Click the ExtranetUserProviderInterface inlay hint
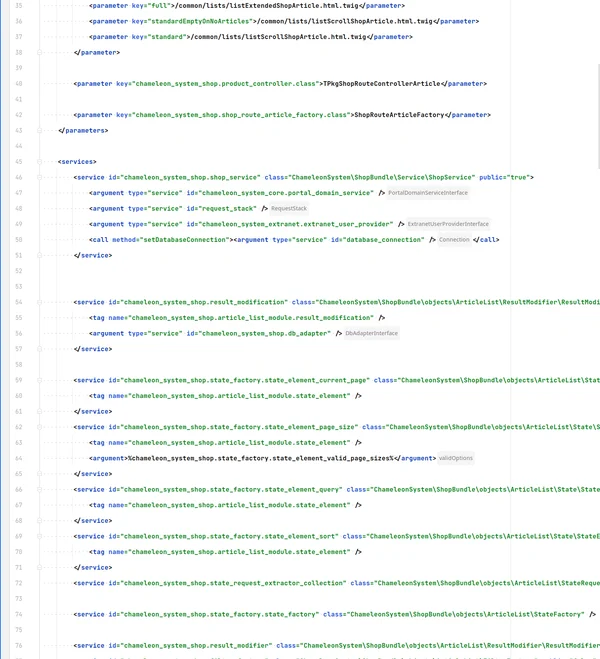 tap(448, 224)
